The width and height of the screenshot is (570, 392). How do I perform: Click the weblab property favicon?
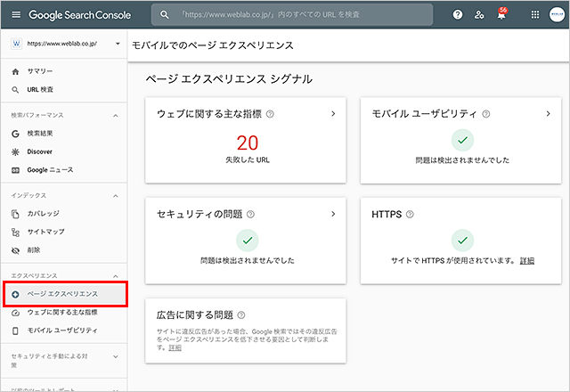click(16, 44)
